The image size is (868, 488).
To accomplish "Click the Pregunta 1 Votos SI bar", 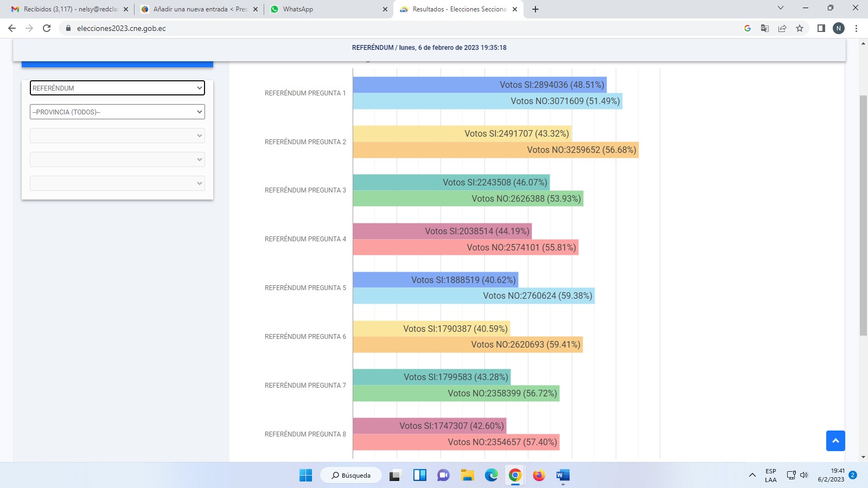I will pyautogui.click(x=480, y=85).
